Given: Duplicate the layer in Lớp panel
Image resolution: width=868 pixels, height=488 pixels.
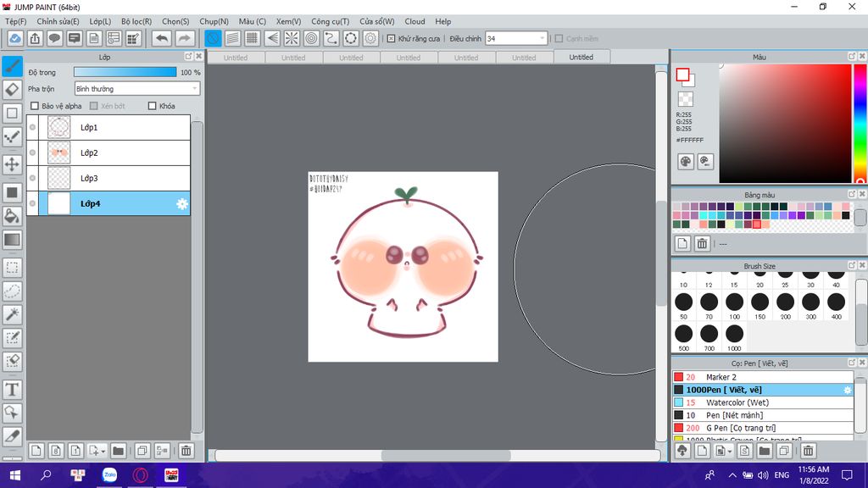Looking at the screenshot, I should pyautogui.click(x=142, y=451).
